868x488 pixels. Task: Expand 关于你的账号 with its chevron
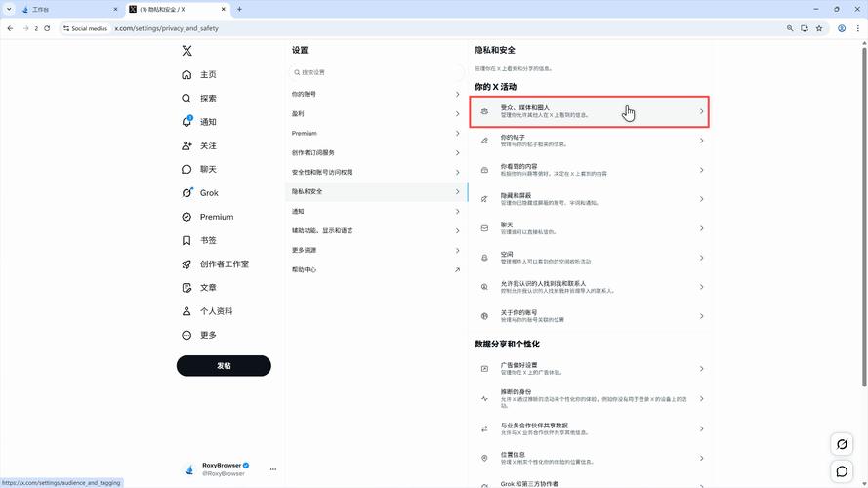(701, 316)
